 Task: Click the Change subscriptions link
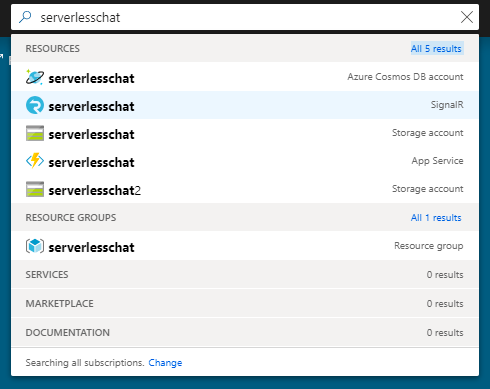point(165,363)
